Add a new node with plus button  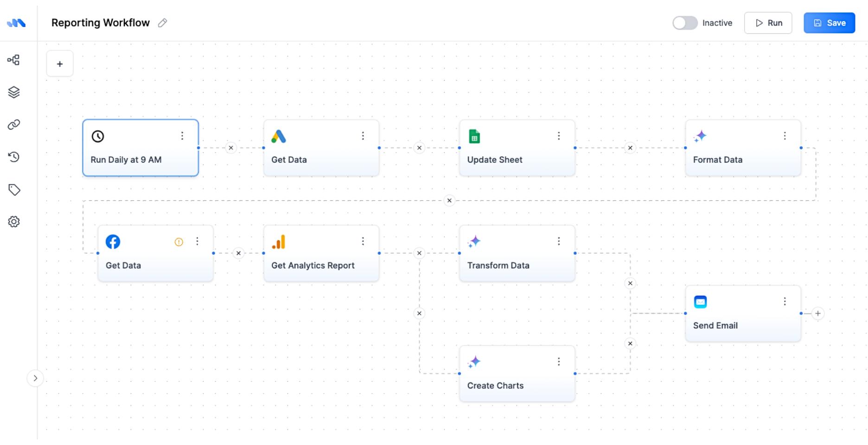click(x=60, y=64)
